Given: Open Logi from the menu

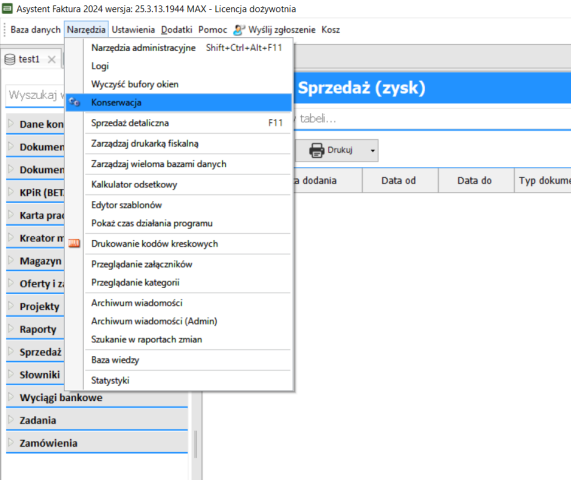Looking at the screenshot, I should tap(179, 66).
